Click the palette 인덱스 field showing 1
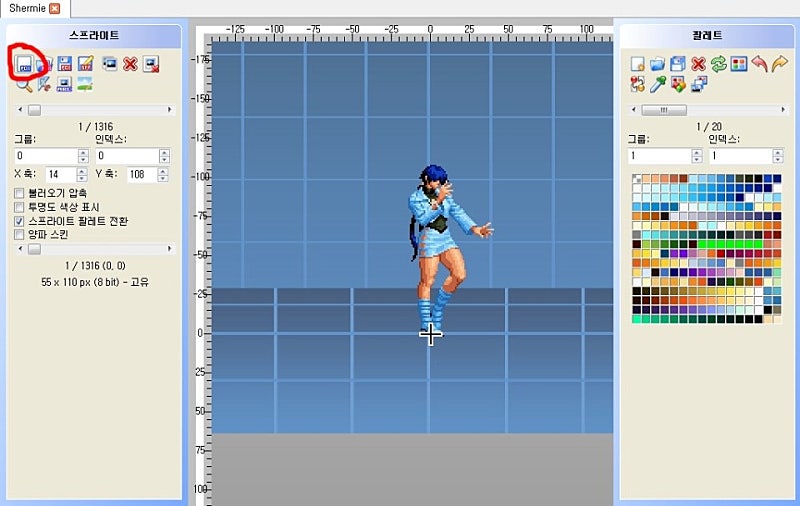The image size is (800, 506). [741, 156]
